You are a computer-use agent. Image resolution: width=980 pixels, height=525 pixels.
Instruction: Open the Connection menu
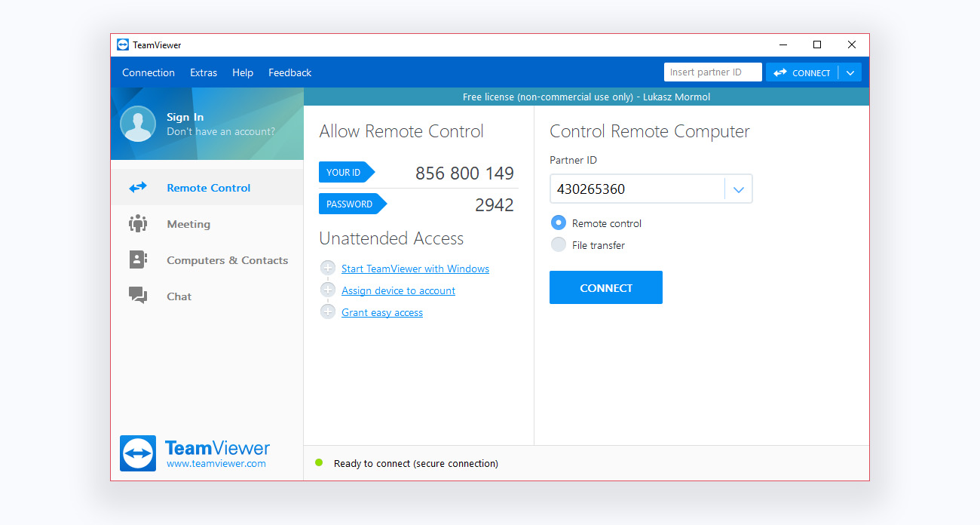[149, 73]
